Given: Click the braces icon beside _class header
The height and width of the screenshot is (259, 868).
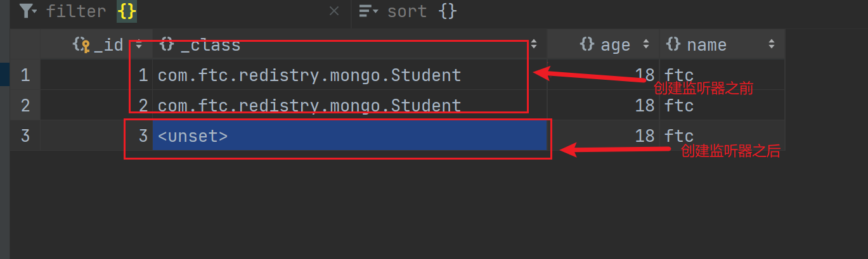Looking at the screenshot, I should click(167, 44).
